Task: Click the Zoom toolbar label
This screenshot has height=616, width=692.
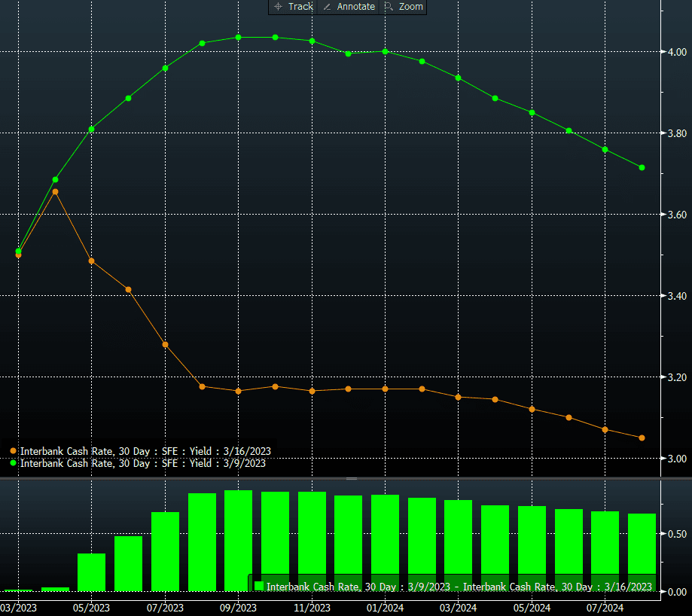Action: (x=411, y=7)
